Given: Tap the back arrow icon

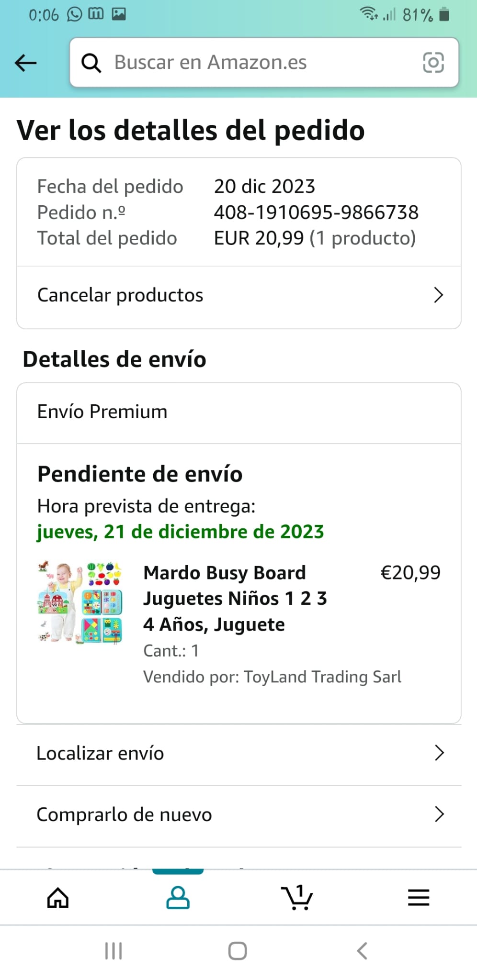Looking at the screenshot, I should click(x=26, y=63).
